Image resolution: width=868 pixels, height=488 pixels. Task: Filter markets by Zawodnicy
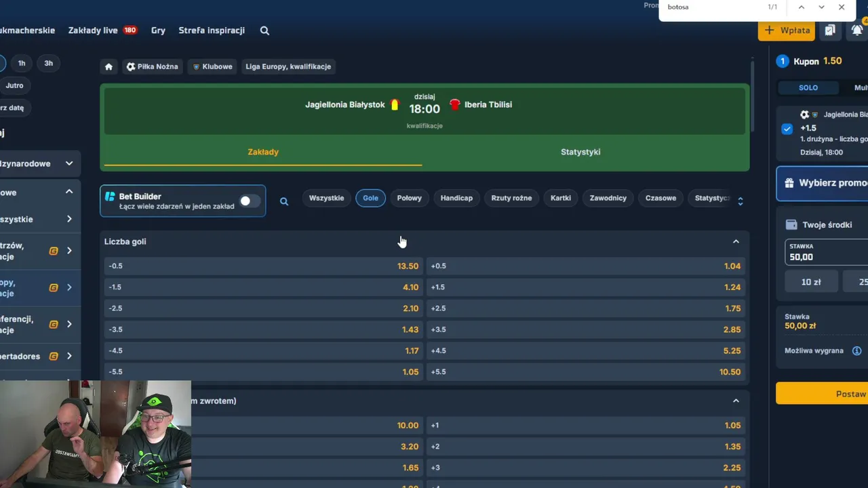608,198
